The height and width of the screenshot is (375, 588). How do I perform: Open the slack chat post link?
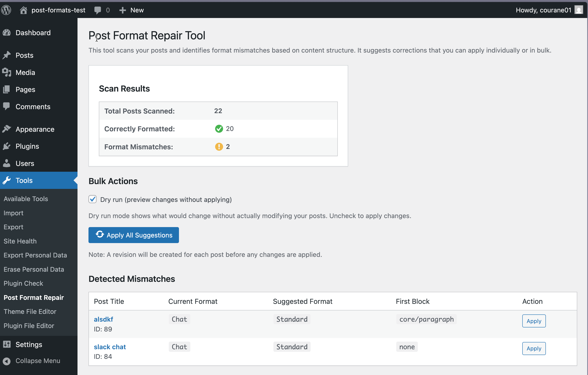pyautogui.click(x=110, y=347)
